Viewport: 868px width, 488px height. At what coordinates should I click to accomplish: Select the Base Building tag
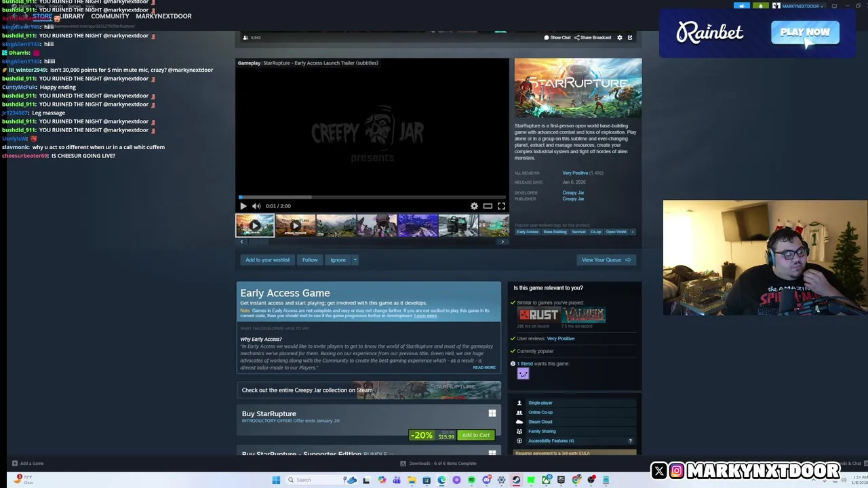555,232
